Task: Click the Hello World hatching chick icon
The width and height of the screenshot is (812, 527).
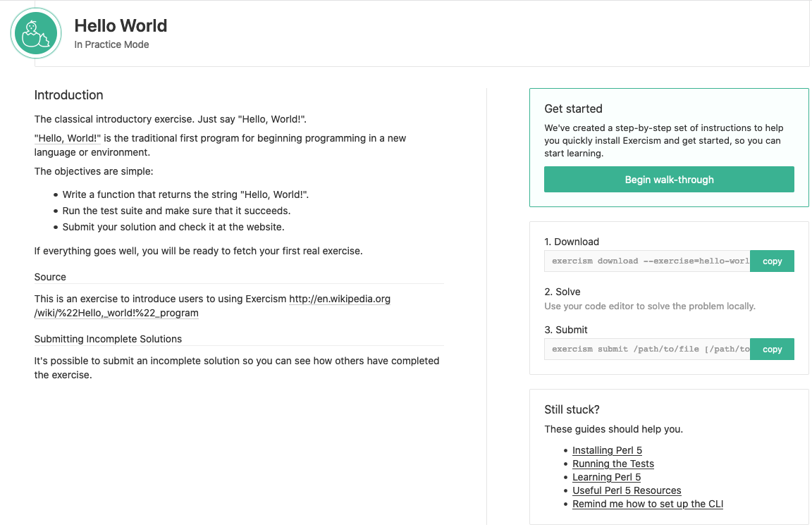Action: click(36, 33)
